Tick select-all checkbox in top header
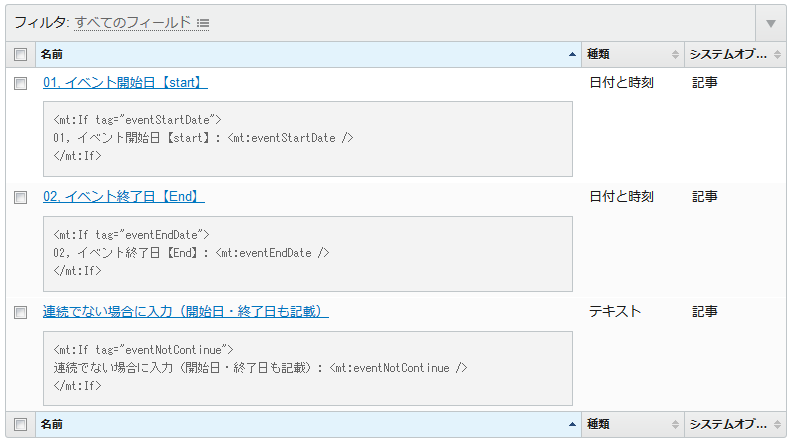 pyautogui.click(x=21, y=54)
